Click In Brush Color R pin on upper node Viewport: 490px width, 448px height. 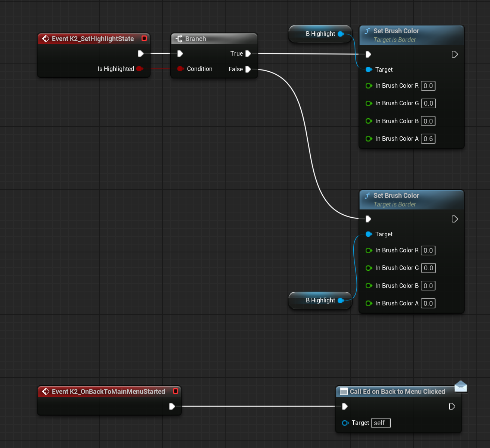pos(369,85)
